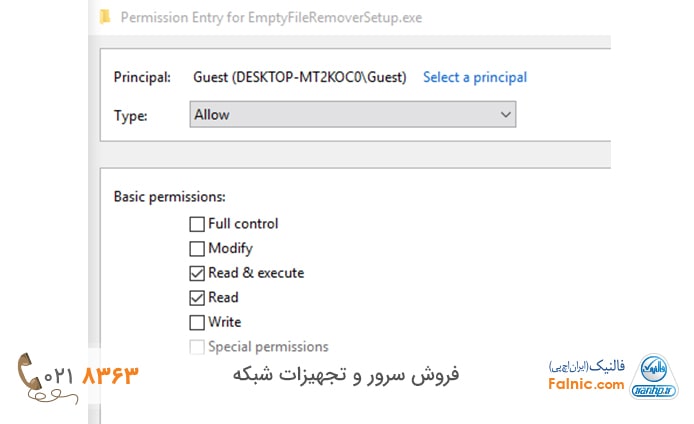Click the 021 8363 phone number
Image resolution: width=694 pixels, height=424 pixels.
pyautogui.click(x=91, y=376)
